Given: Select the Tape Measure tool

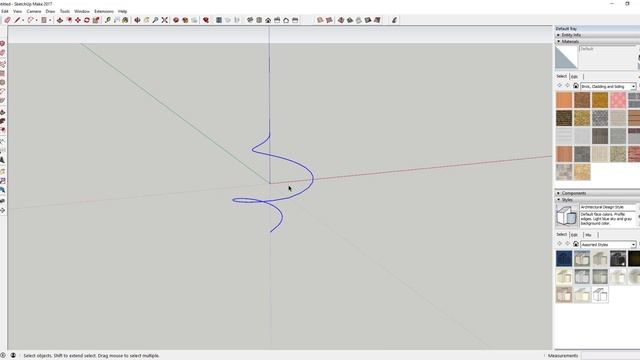Looking at the screenshot, I should pos(108,20).
